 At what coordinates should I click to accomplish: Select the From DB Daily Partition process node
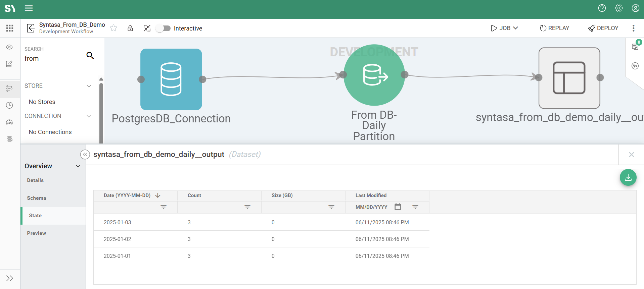(x=374, y=75)
